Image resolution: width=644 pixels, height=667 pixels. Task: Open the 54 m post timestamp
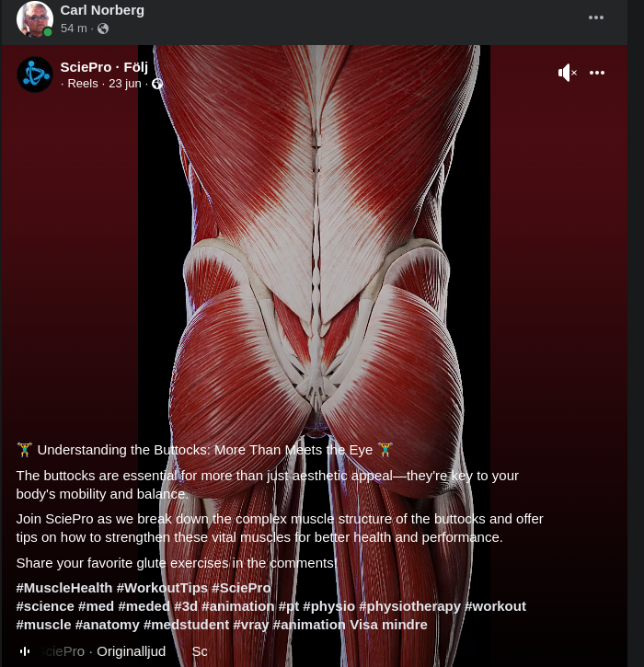pyautogui.click(x=74, y=29)
